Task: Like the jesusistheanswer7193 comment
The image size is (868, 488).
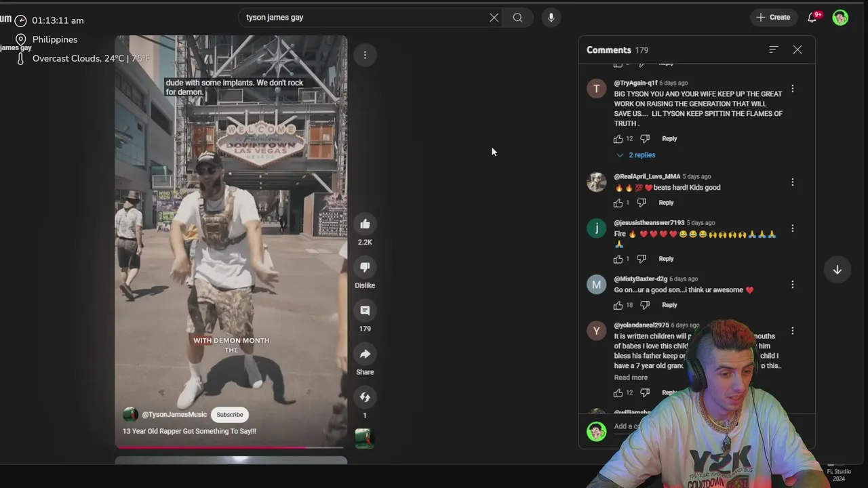Action: point(618,259)
